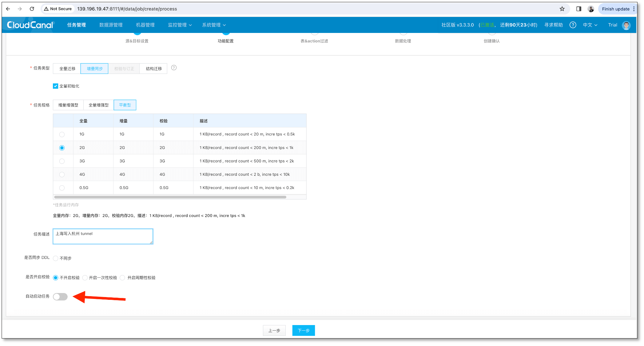The height and width of the screenshot is (346, 644).
Task: Click the user avatar icon in header
Action: pos(626,25)
